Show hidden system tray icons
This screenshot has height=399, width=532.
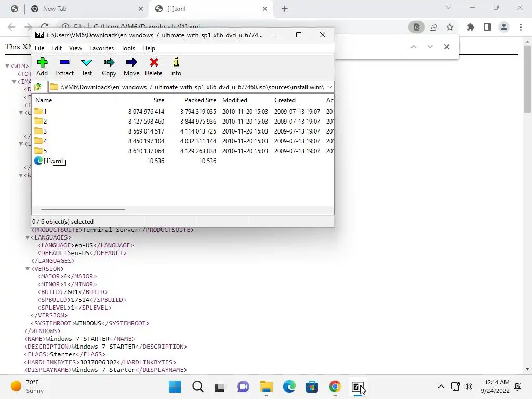pyautogui.click(x=441, y=387)
